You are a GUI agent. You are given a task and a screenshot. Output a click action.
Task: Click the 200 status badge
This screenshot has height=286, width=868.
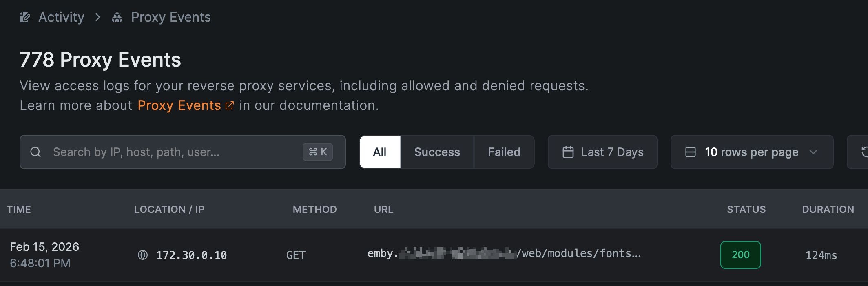[740, 255]
